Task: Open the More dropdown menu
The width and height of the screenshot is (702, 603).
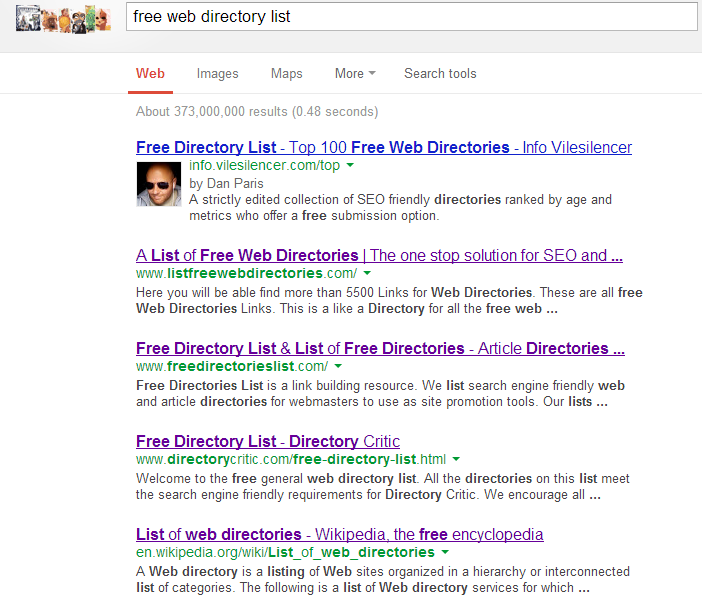Action: point(355,73)
